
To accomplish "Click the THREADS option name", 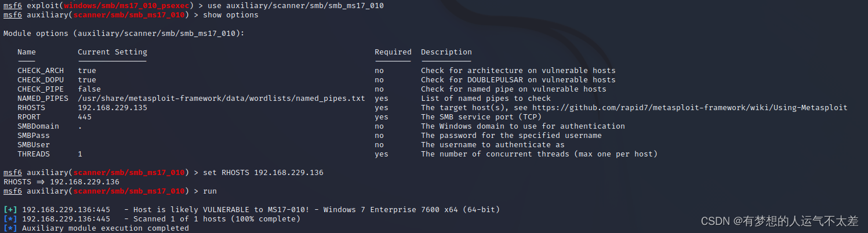I will point(34,154).
